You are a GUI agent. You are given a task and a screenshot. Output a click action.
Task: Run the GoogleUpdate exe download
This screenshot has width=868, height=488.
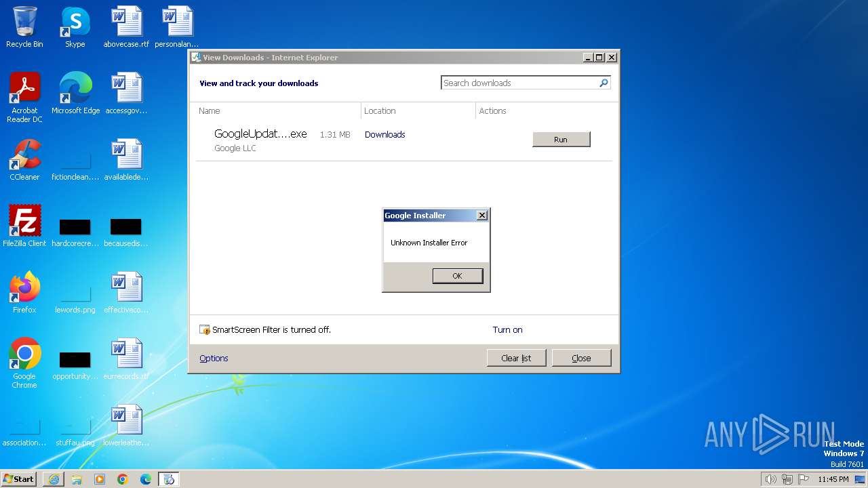tap(561, 140)
